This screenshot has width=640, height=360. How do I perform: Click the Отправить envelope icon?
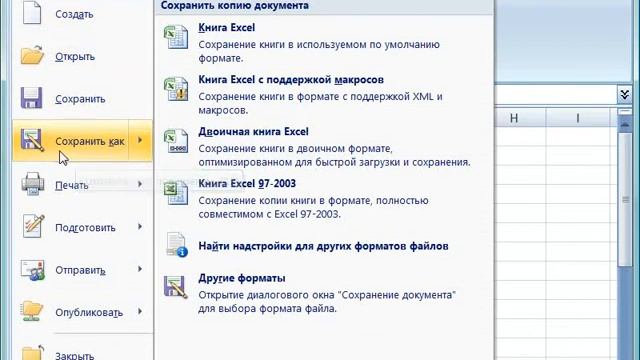[32, 269]
